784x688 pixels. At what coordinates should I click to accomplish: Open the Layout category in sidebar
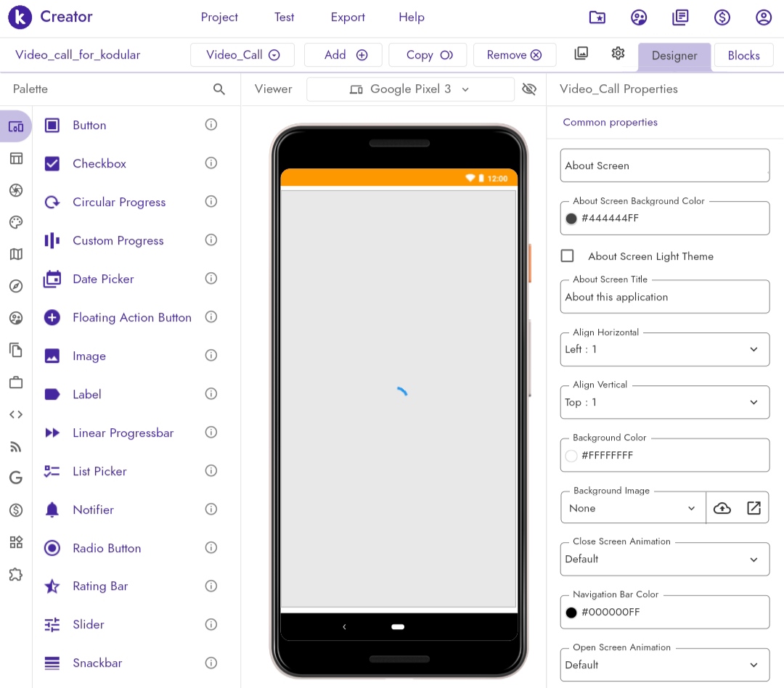click(16, 158)
